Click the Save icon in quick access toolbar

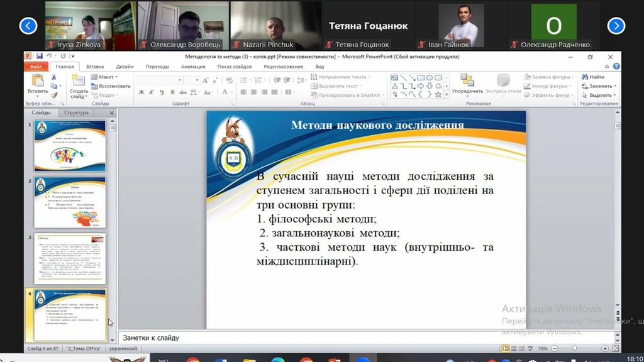tap(39, 57)
